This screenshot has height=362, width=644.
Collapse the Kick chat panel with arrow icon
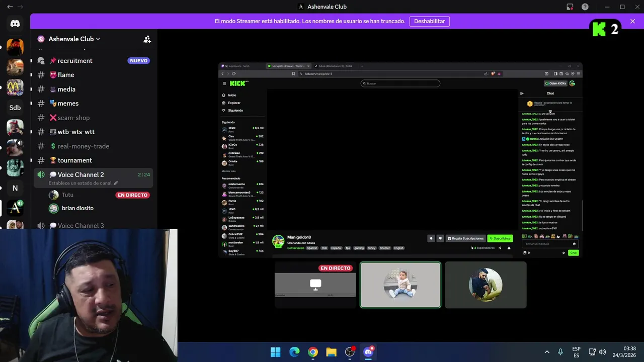(522, 93)
